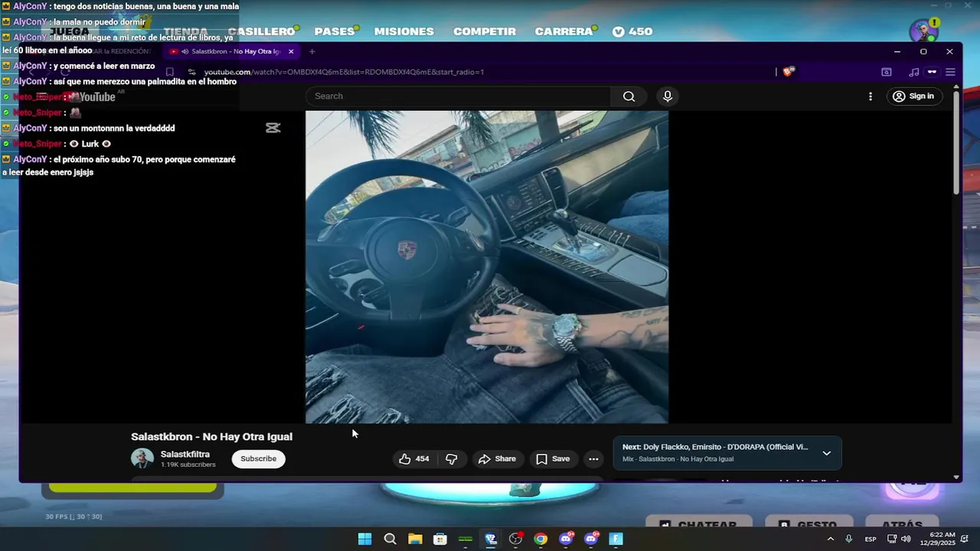Select the Salastkbron - No Hay Otra Igual tab
This screenshot has height=551, width=980.
[230, 51]
